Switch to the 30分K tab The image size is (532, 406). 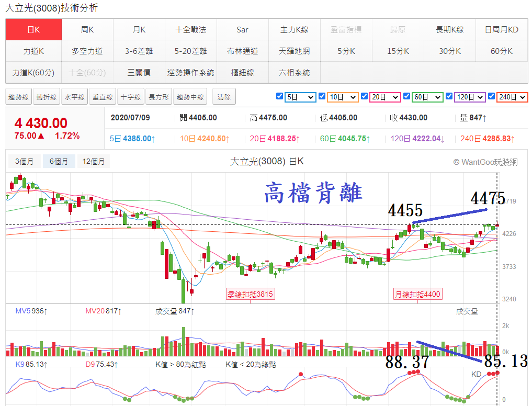449,51
